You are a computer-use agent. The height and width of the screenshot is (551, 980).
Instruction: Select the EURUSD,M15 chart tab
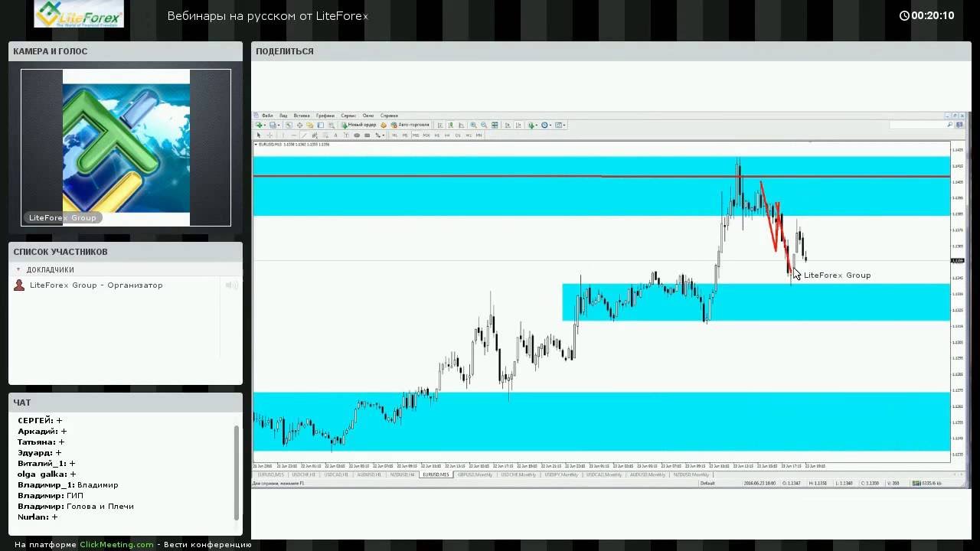[436, 474]
